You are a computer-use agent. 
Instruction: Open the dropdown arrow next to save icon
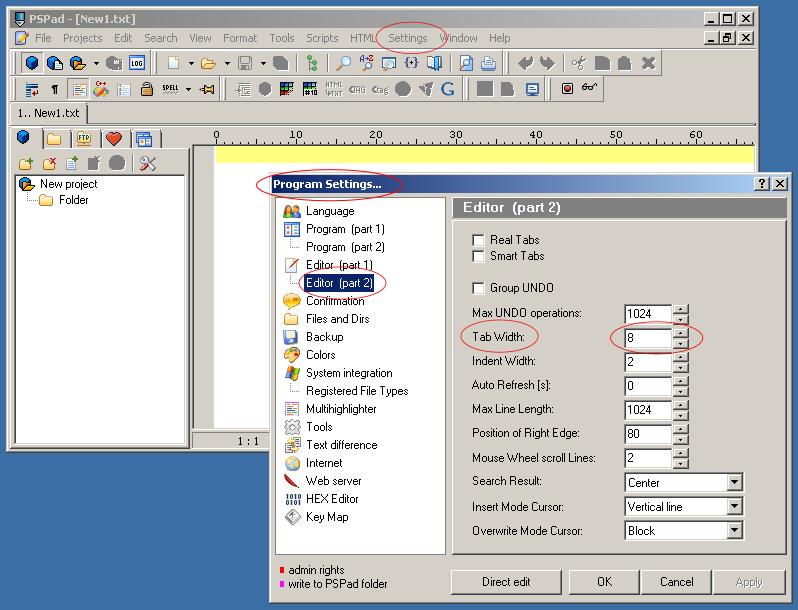pyautogui.click(x=263, y=64)
